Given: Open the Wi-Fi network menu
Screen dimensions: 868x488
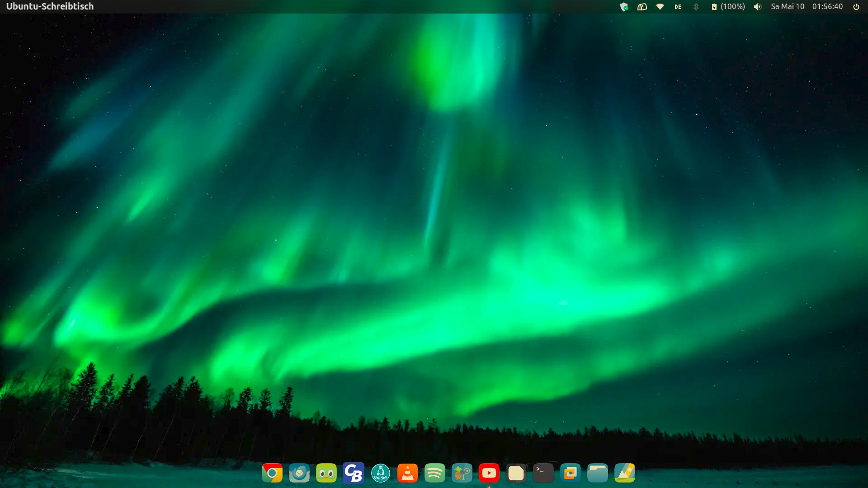Looking at the screenshot, I should pyautogui.click(x=660, y=7).
